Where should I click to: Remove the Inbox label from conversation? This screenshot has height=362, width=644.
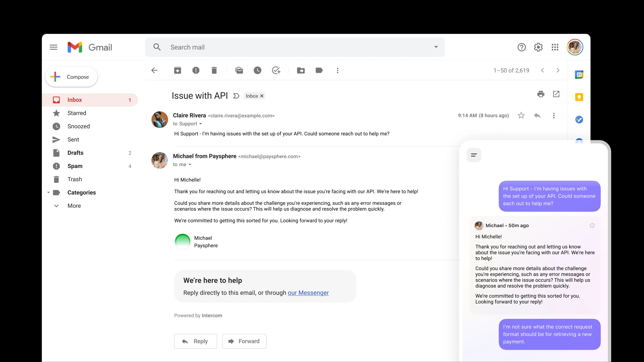pyautogui.click(x=262, y=96)
